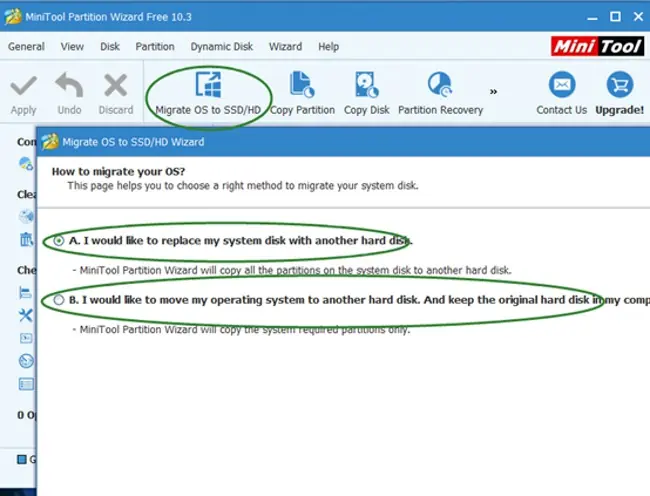The width and height of the screenshot is (650, 496).
Task: Open the General menu
Action: (x=26, y=46)
